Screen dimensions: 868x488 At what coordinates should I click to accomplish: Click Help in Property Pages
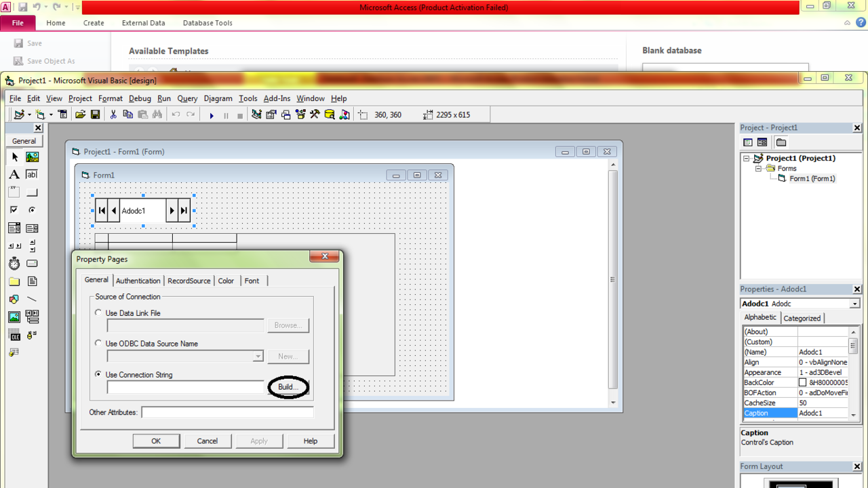click(311, 441)
